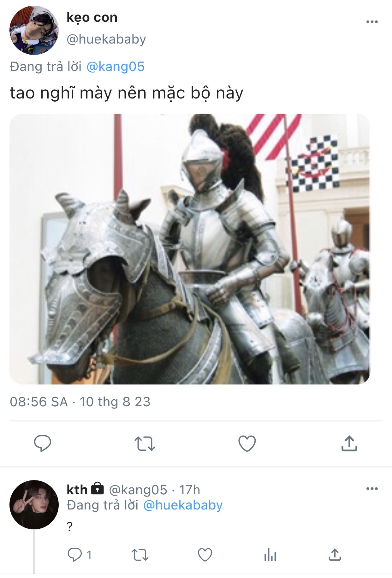The width and height of the screenshot is (392, 578).
Task: Reply to kẹo con's main tweet
Action: [42, 444]
